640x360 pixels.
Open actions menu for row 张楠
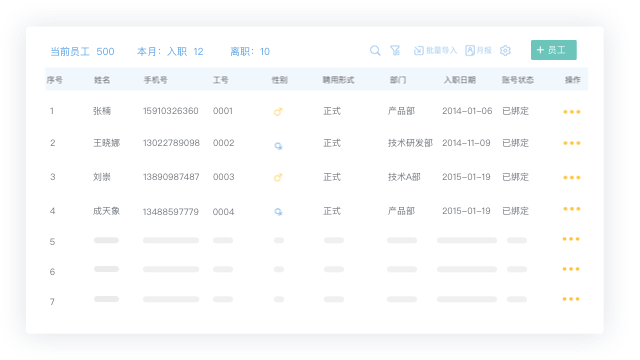pos(572,112)
